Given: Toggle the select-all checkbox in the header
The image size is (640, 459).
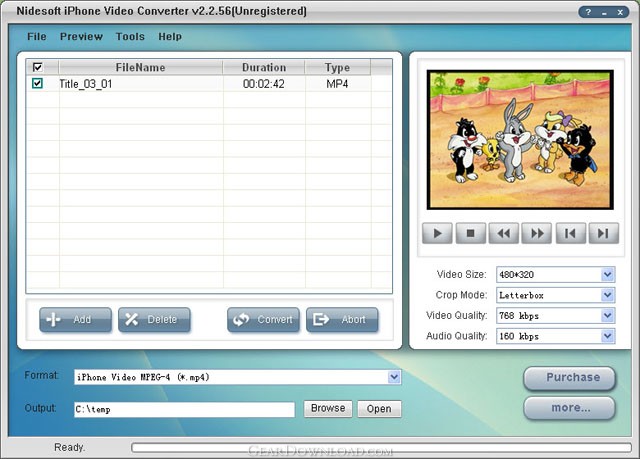Looking at the screenshot, I should 38,67.
